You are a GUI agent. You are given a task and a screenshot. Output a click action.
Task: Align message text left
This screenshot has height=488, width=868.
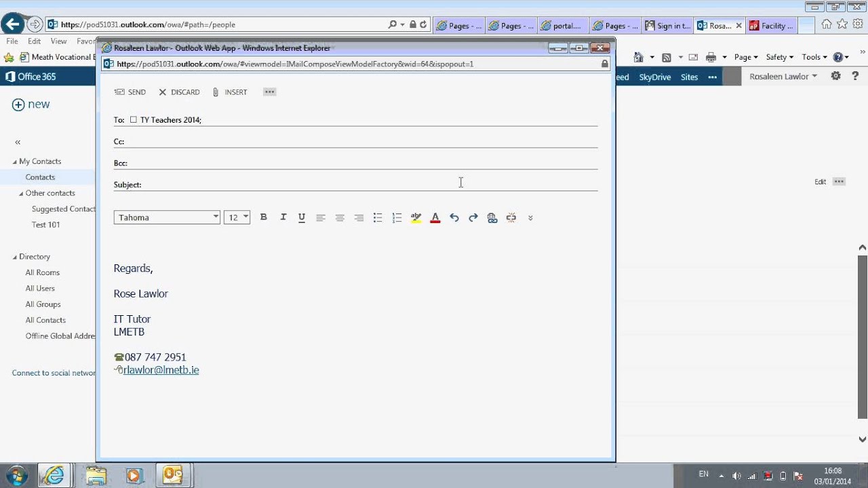pyautogui.click(x=321, y=218)
